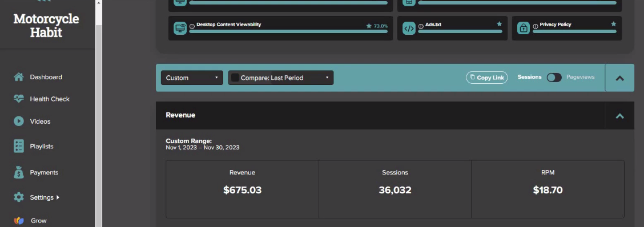Viewport: 644px width, 227px height.
Task: Collapse the Revenue section chevron
Action: pyautogui.click(x=620, y=116)
